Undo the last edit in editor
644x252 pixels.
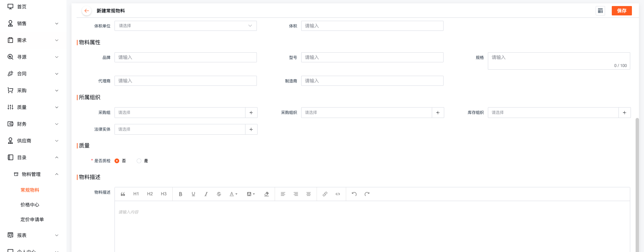tap(354, 194)
